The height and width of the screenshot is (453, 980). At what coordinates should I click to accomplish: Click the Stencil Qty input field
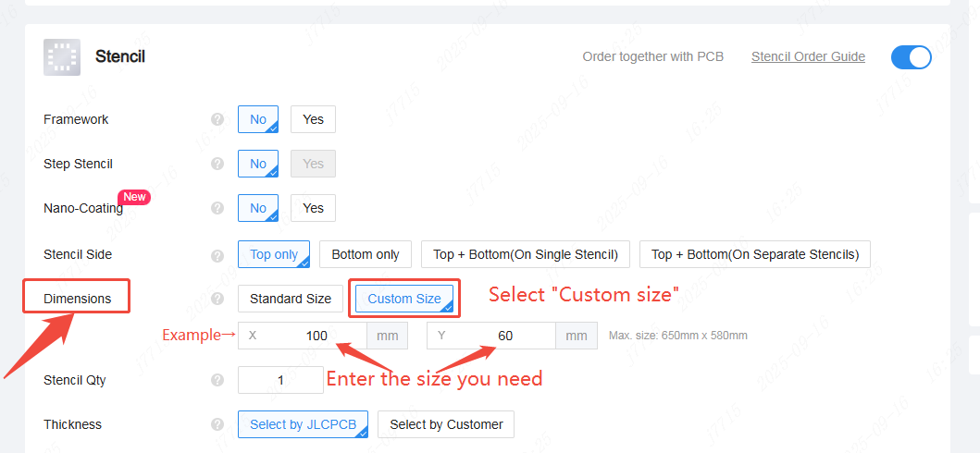pos(279,380)
